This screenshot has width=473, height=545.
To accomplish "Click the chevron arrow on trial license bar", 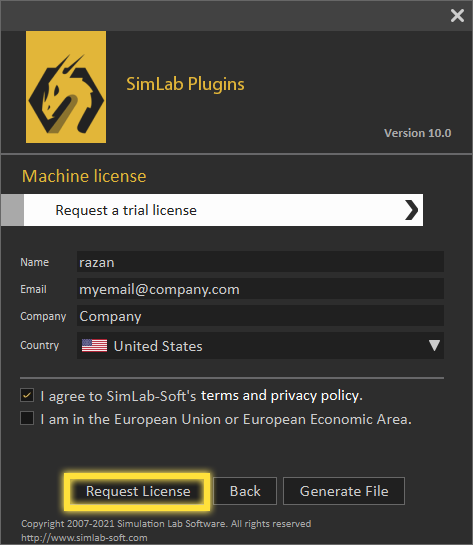I will (411, 210).
